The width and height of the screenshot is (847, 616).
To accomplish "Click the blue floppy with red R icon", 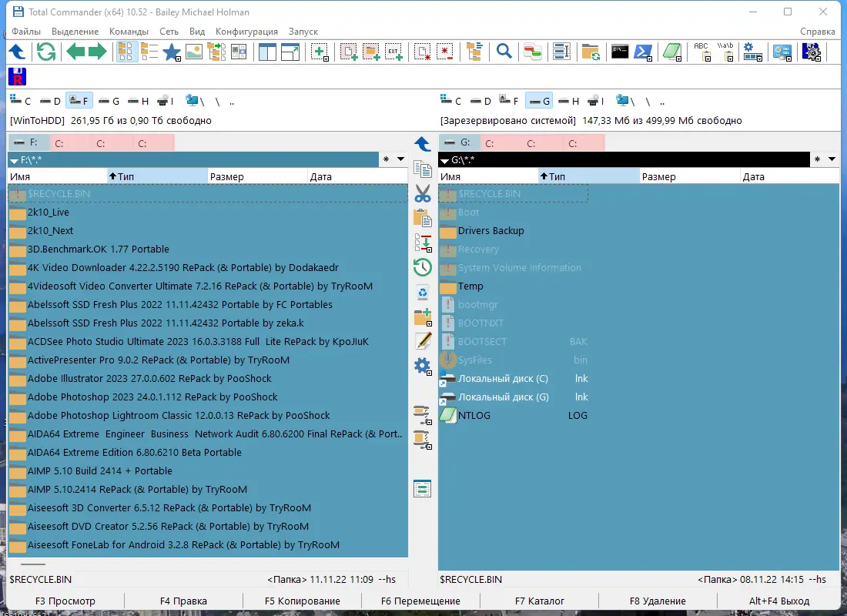I will point(17,76).
